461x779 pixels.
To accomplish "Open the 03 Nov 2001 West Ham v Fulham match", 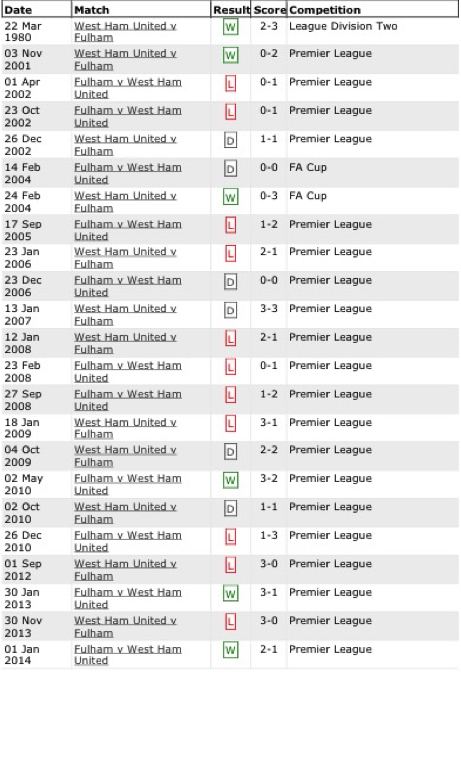I will click(x=125, y=59).
